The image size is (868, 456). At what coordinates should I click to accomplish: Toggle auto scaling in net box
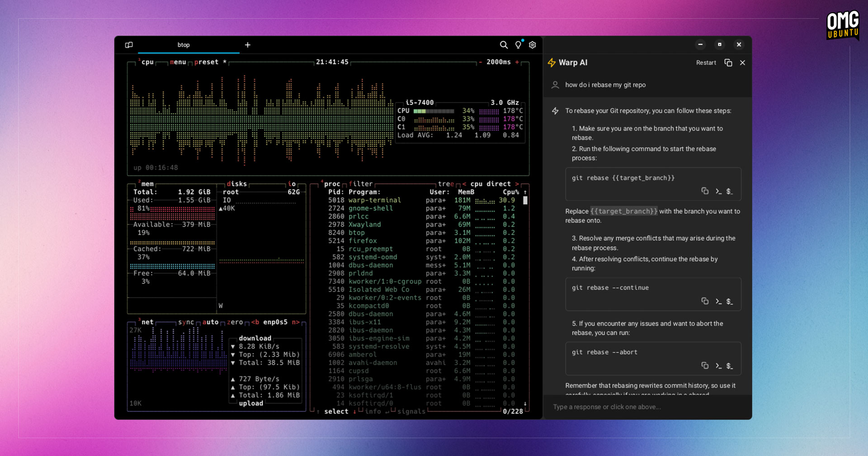coord(210,322)
